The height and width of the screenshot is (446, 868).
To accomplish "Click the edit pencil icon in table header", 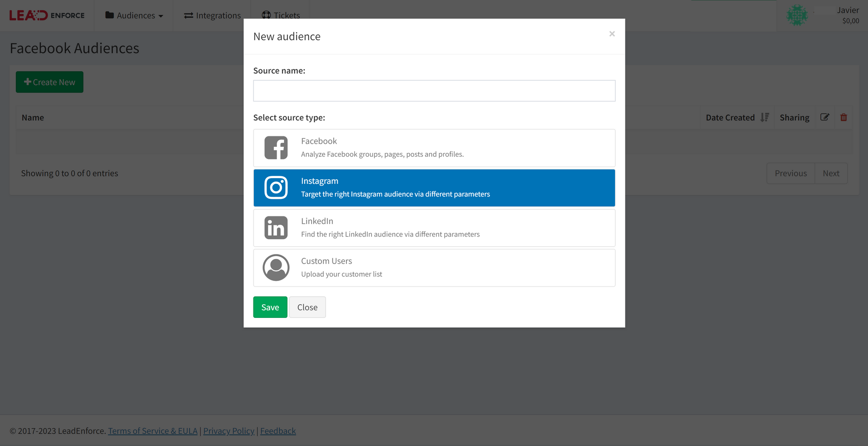I will (x=825, y=117).
